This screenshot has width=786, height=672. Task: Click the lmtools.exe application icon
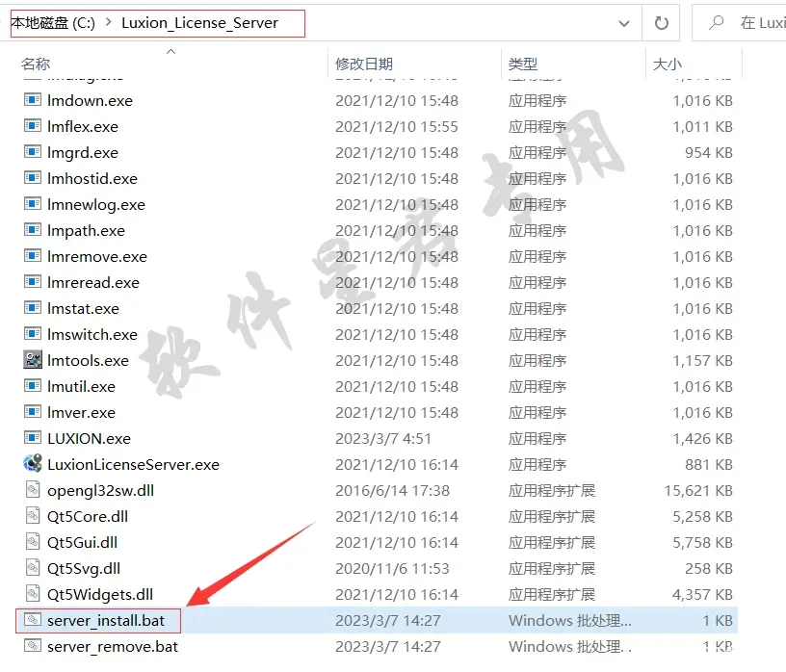(33, 360)
